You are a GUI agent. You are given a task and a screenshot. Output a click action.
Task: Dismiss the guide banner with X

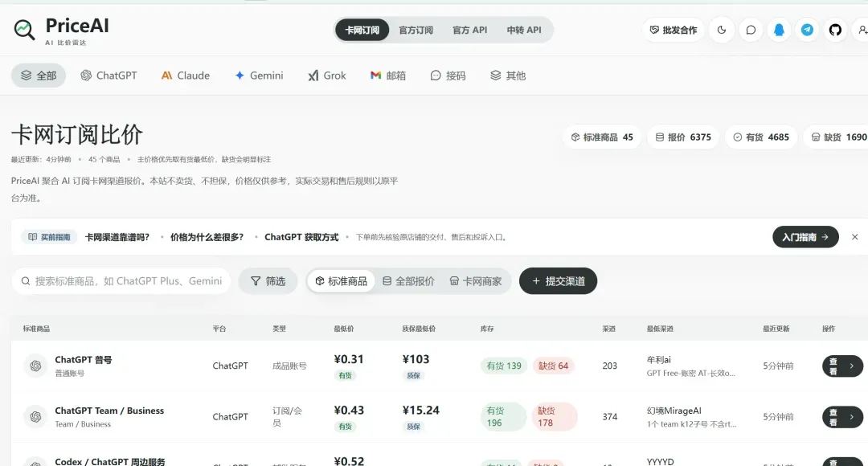coord(854,237)
